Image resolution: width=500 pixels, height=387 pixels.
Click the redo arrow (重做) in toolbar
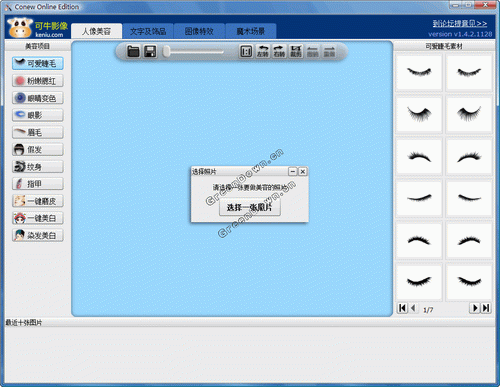click(329, 52)
